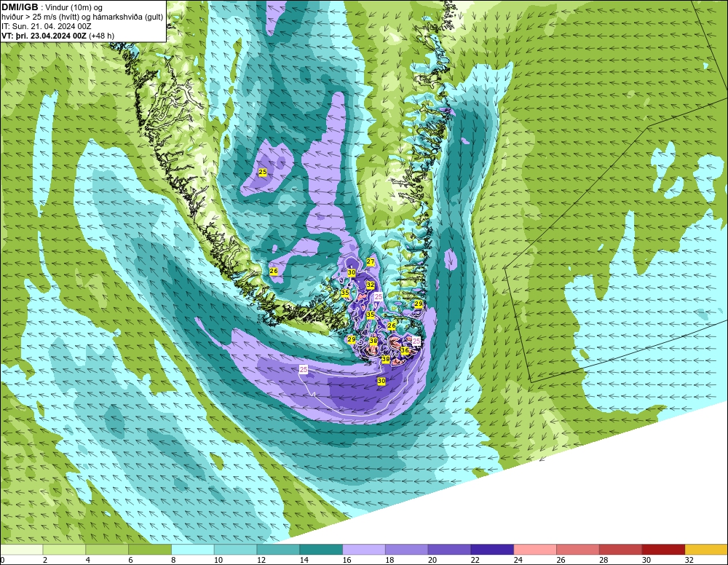Click the yellow '36' gust label
This screenshot has height=565, width=728.
pos(404,350)
